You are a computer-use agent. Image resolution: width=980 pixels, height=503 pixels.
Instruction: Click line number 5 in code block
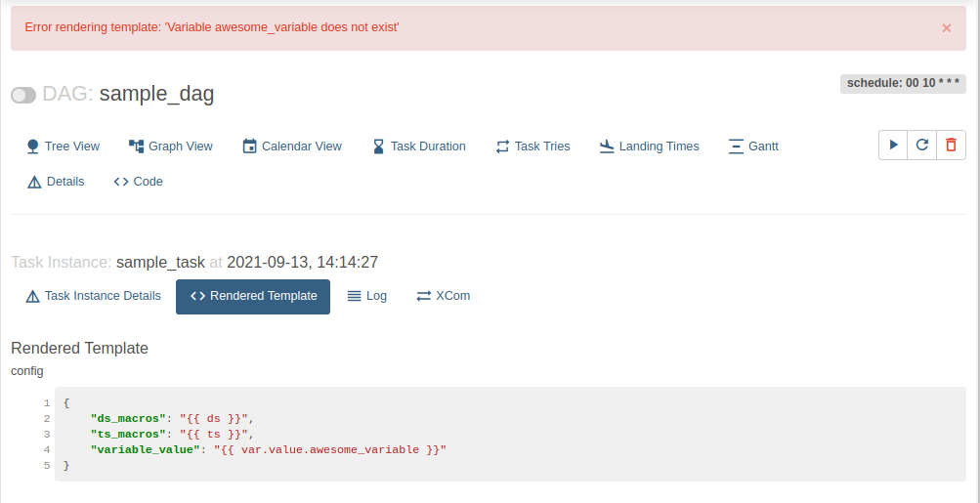(47, 466)
